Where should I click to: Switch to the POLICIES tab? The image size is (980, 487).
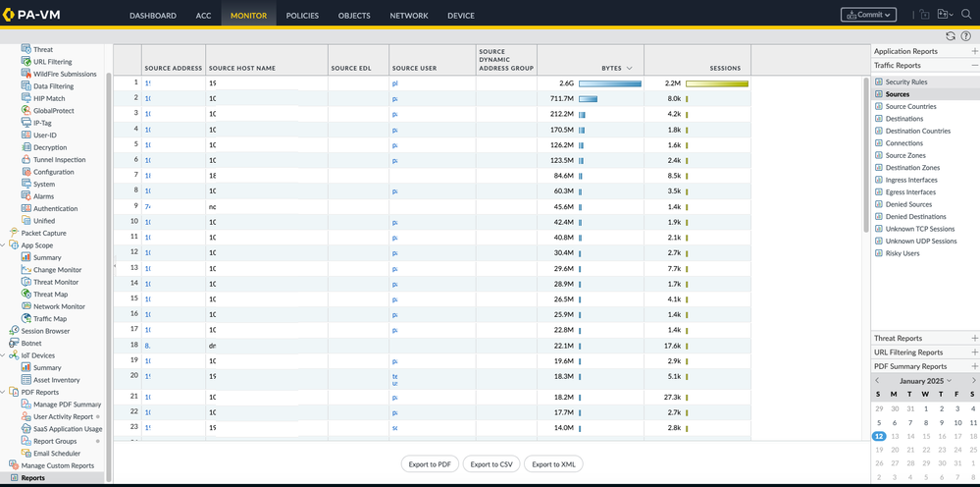[x=302, y=16]
